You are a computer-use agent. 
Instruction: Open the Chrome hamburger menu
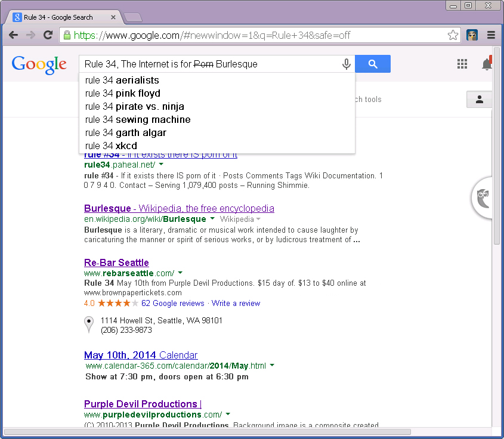click(x=491, y=35)
